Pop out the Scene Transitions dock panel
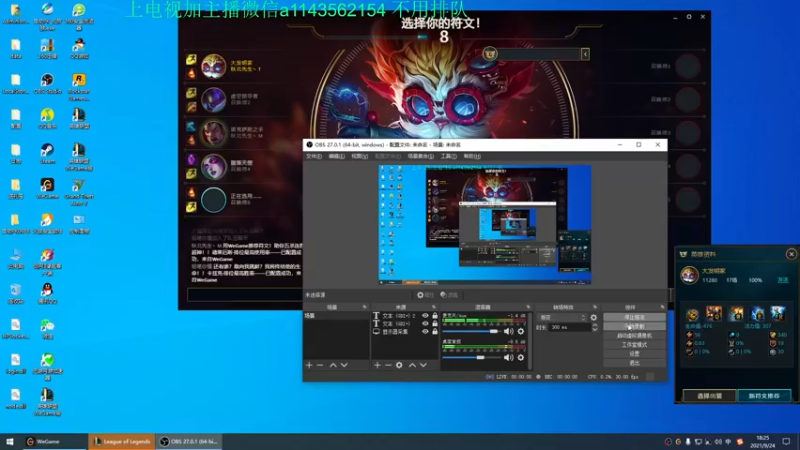The image size is (800, 450). [x=595, y=307]
